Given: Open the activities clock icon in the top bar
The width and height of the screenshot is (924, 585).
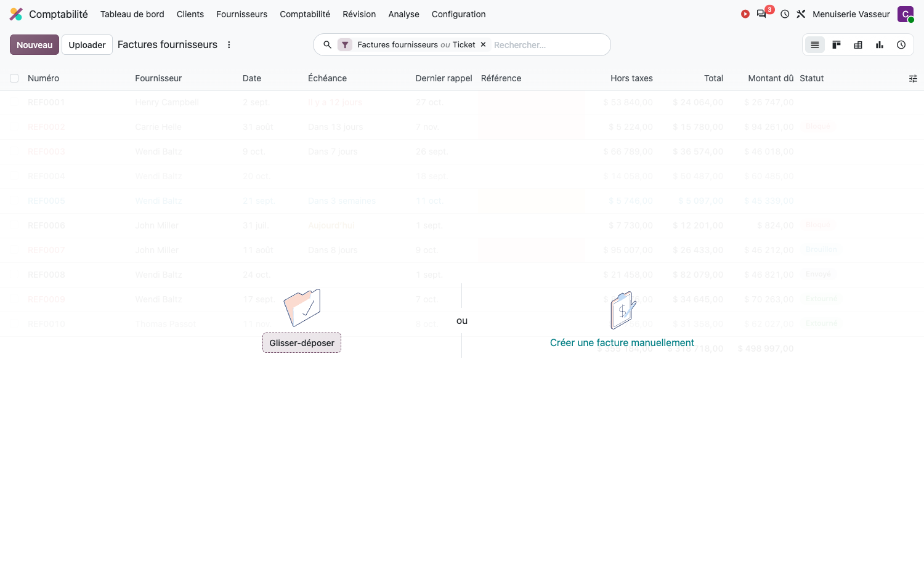Looking at the screenshot, I should 785,14.
